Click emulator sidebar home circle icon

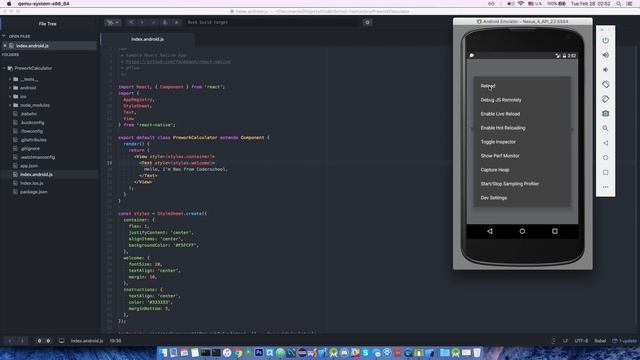(x=606, y=158)
